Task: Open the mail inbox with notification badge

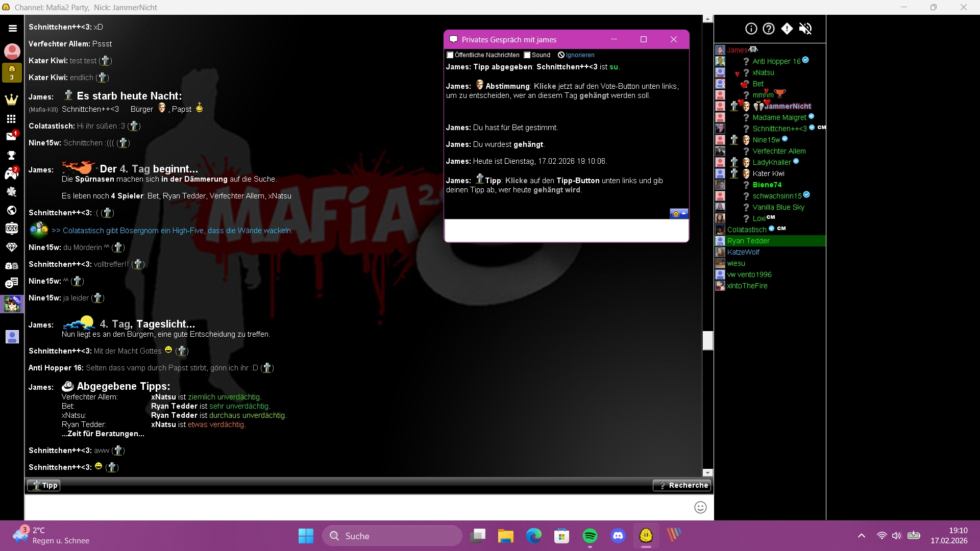Action: (11, 136)
